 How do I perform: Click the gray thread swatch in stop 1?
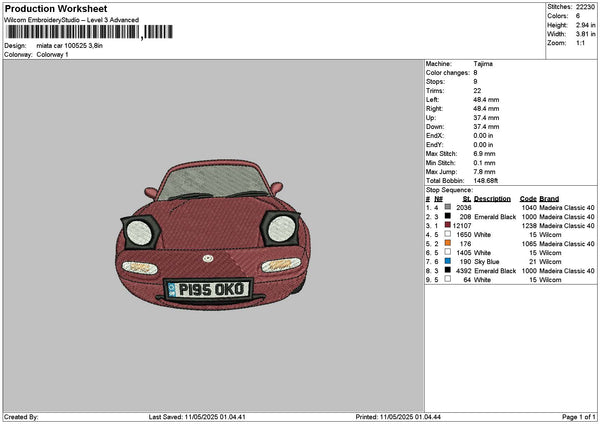click(447, 207)
